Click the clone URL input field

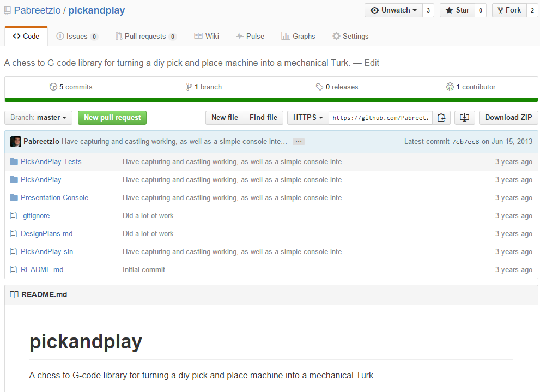pos(380,118)
